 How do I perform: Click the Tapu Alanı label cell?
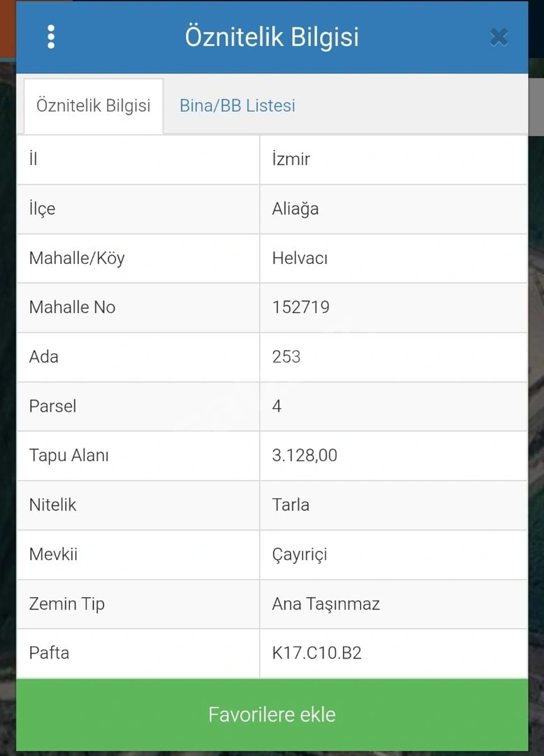coord(138,456)
